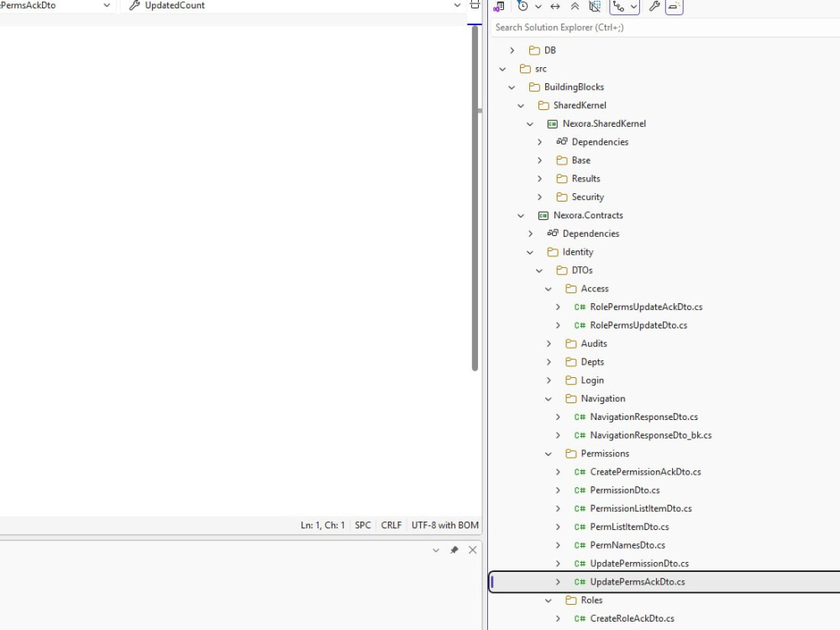The width and height of the screenshot is (840, 630).
Task: Open bottom panel window position dropdown
Action: tap(435, 550)
